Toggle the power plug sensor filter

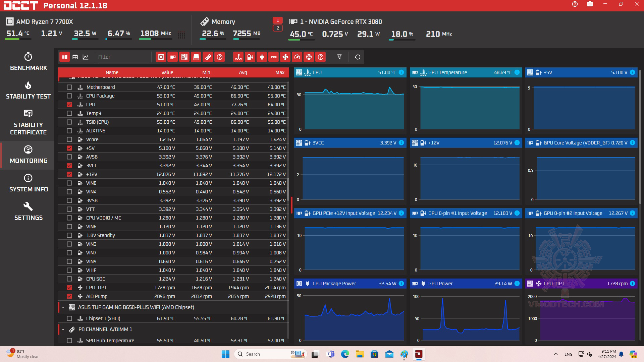tap(262, 57)
